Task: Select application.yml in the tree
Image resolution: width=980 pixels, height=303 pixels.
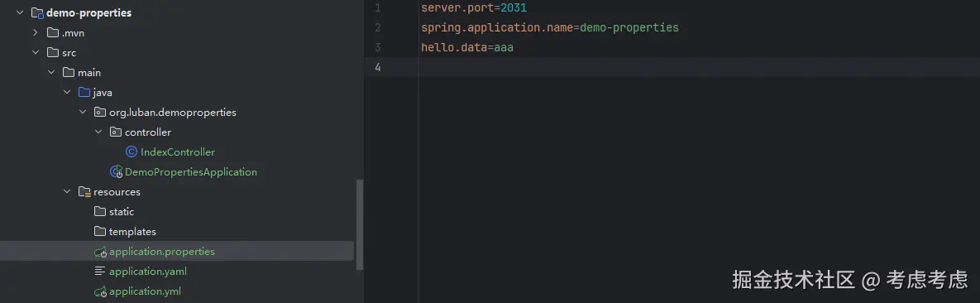Action: 145,291
